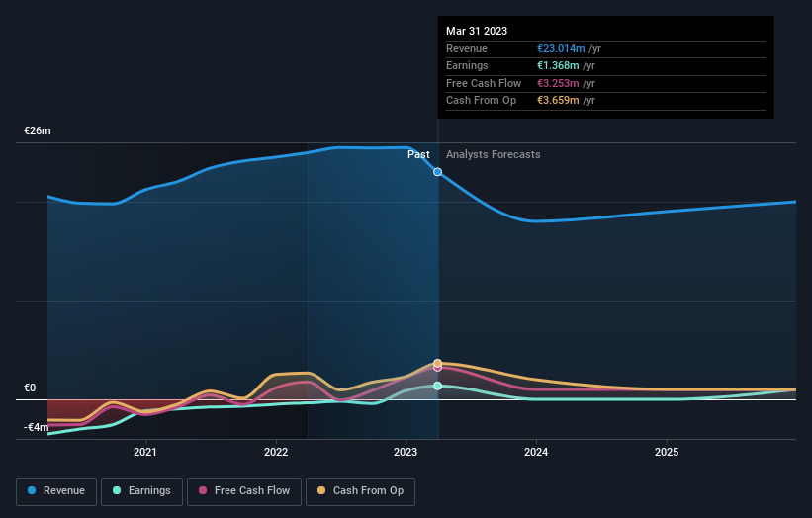Click the orange Cash From Op data point

point(437,363)
